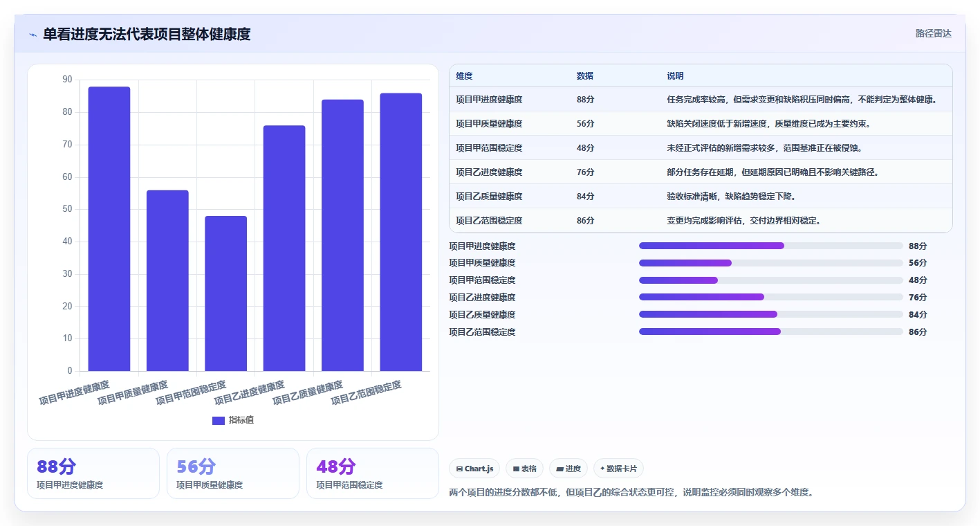Viewport: 980px width, 526px height.
Task: Click the 说明 table column header
Action: click(675, 76)
